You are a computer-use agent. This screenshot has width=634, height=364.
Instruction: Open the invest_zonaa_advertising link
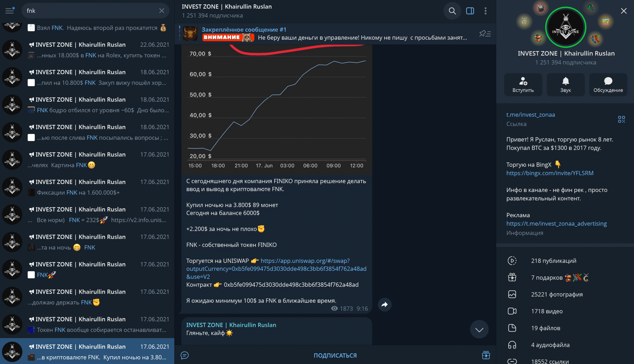[x=556, y=223]
